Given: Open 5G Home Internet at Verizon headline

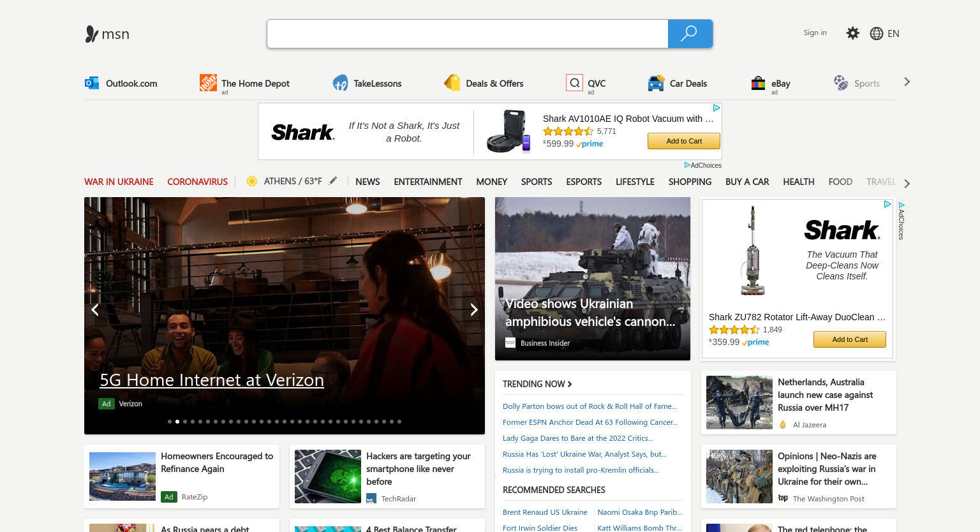Looking at the screenshot, I should click(212, 380).
